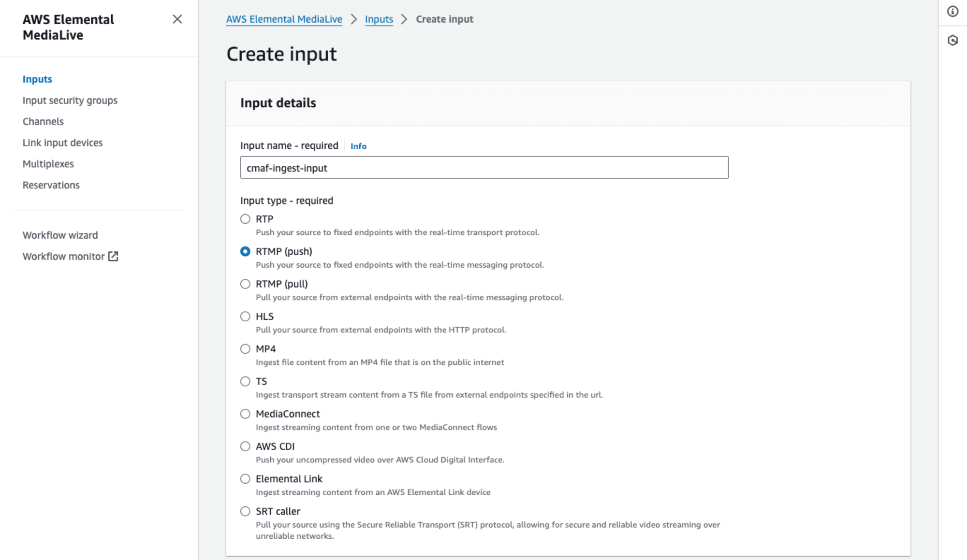Click the Input details section heading

pyautogui.click(x=278, y=103)
